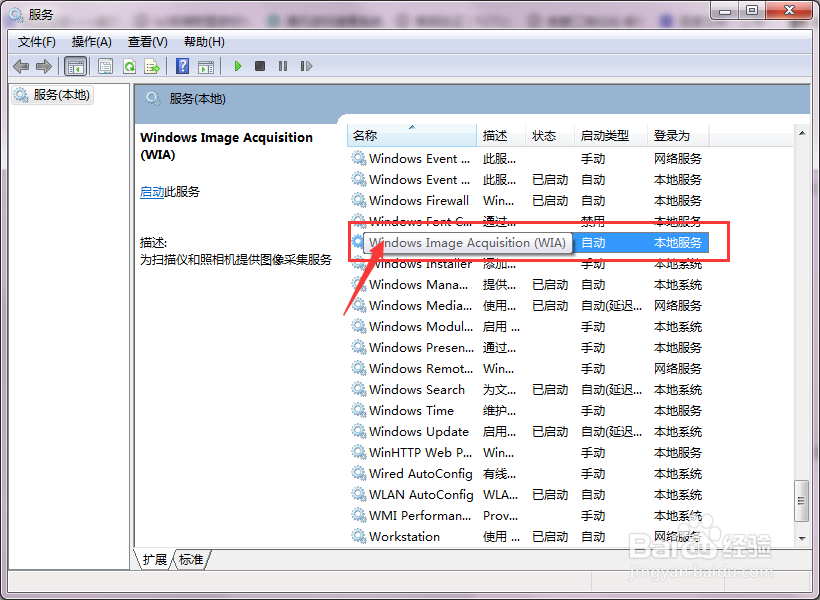Viewport: 820px width, 600px height.
Task: Click gear icon of Windows Update row
Action: 358,431
